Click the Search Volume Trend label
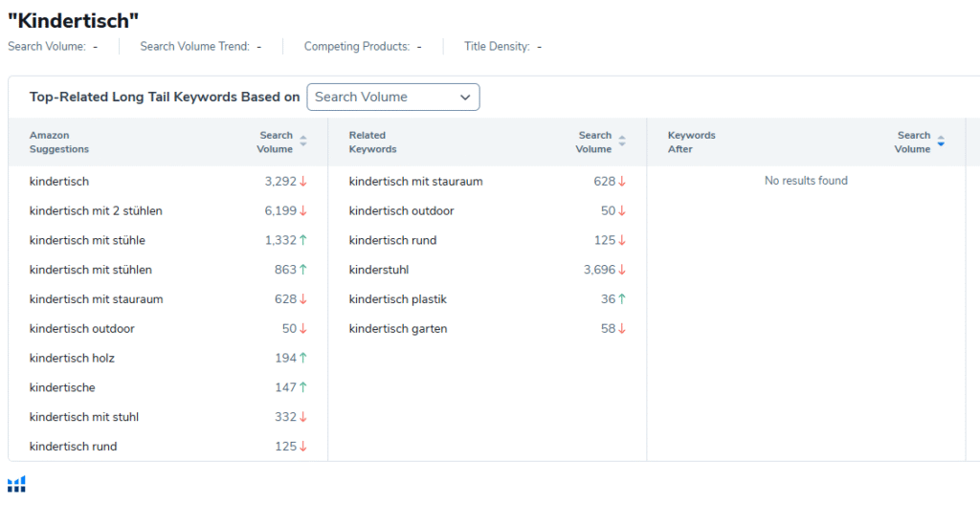Viewport: 980px width, 505px height. [x=194, y=46]
